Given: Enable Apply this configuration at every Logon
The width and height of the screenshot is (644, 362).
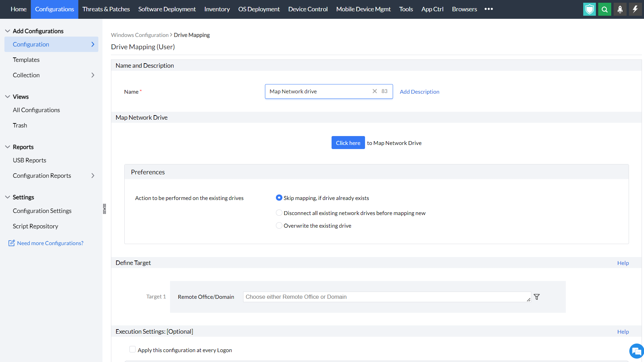Looking at the screenshot, I should (132, 349).
